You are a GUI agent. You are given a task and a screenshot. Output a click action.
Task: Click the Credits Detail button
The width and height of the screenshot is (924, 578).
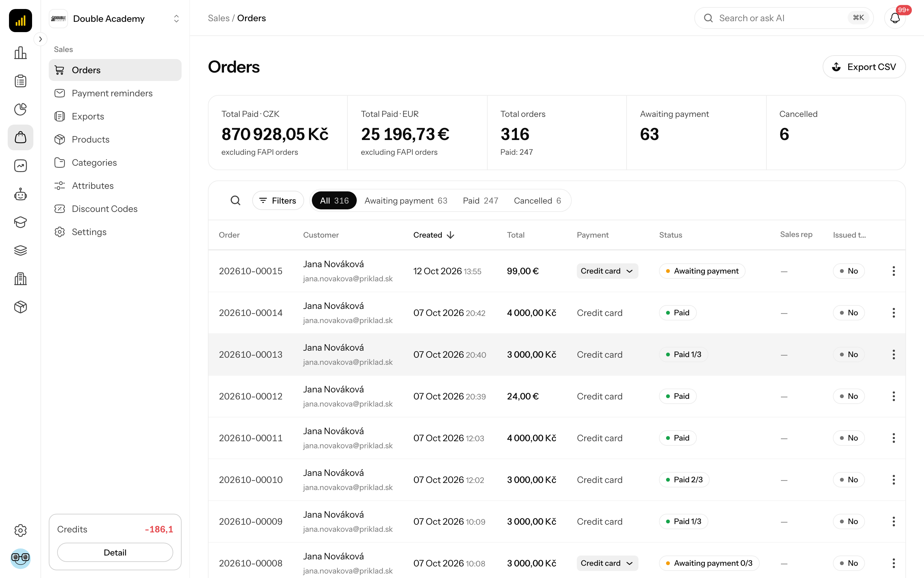(115, 552)
